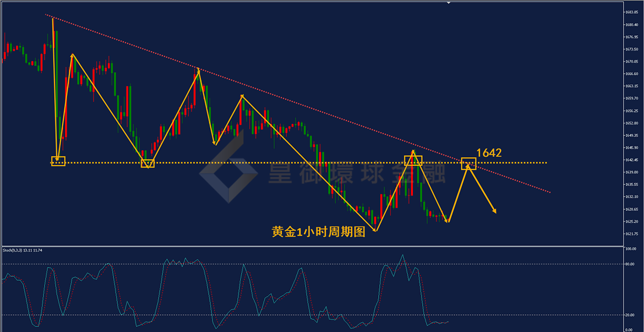Click the chart shift triangle marker
Screen dimensions: 644x332
pos(449,3)
